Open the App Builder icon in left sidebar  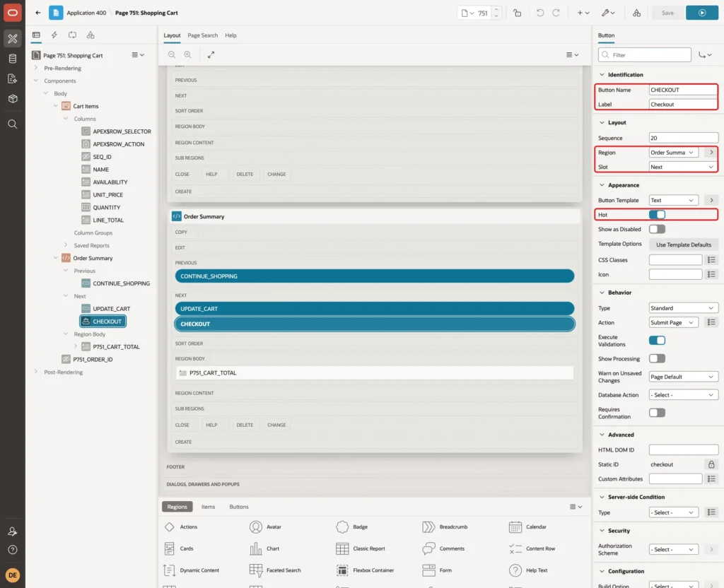(x=13, y=38)
